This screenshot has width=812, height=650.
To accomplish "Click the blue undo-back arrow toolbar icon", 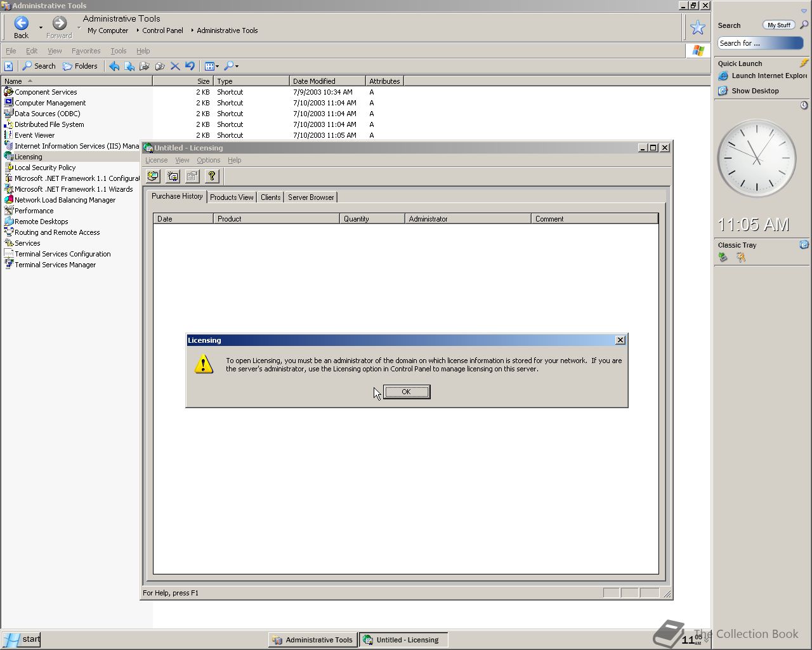I will [x=114, y=66].
